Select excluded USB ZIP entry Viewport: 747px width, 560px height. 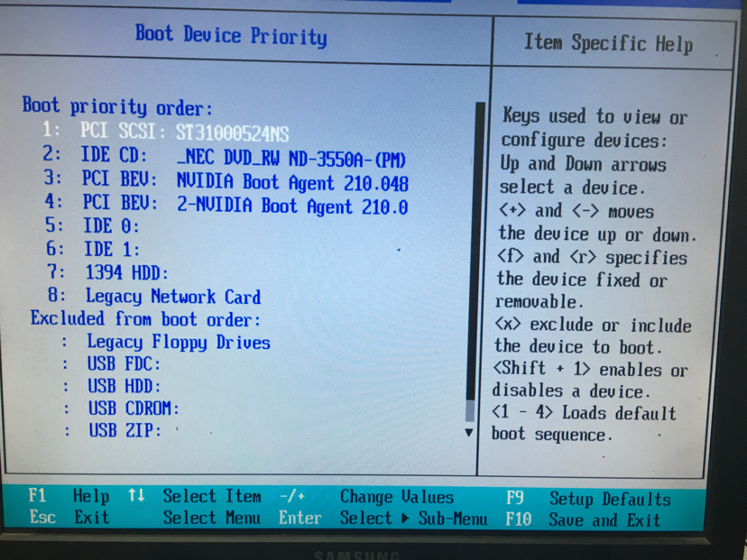[113, 430]
